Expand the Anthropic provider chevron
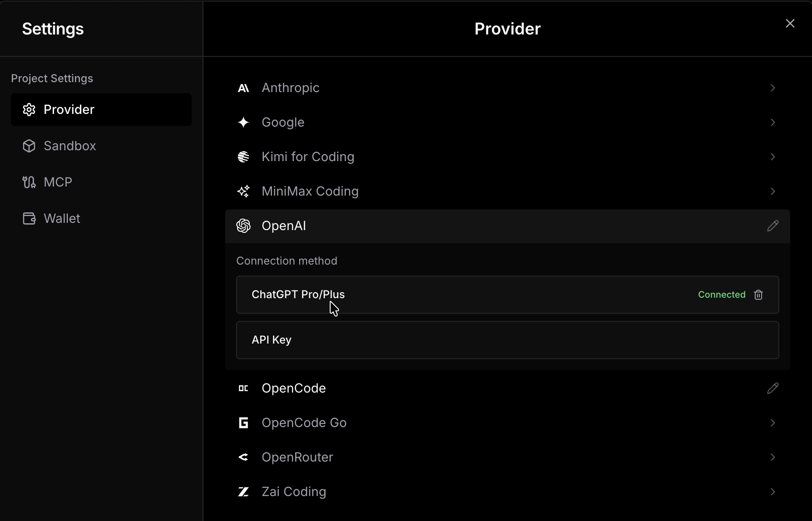This screenshot has width=812, height=521. tap(772, 88)
